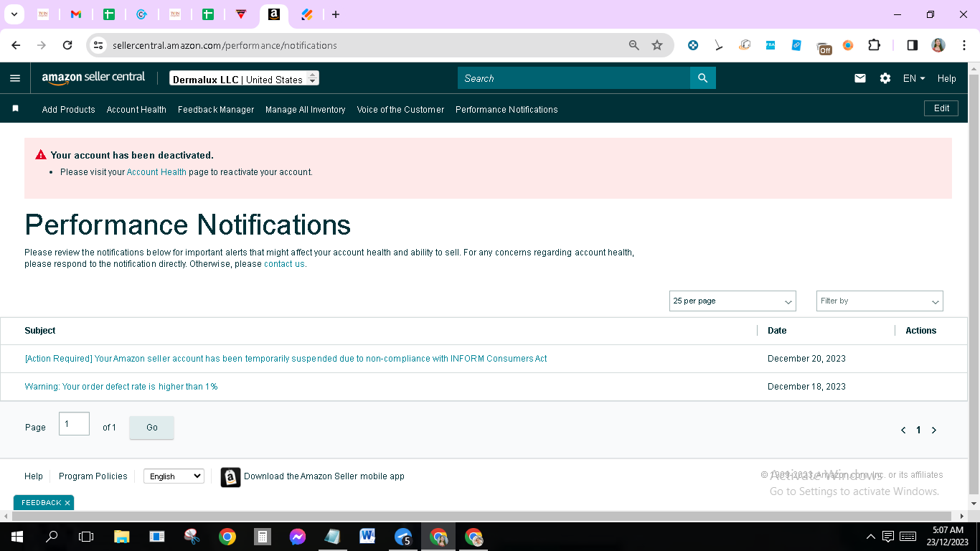Open Account Health in the nav bar

[136, 110]
